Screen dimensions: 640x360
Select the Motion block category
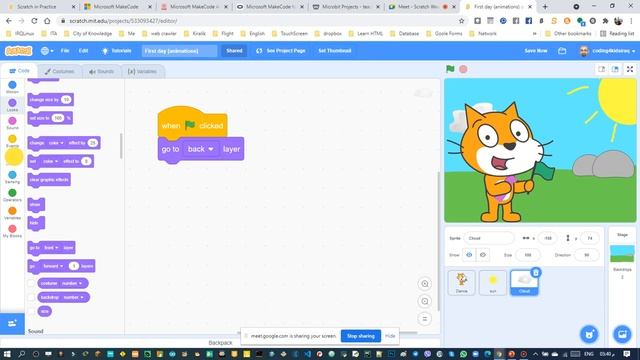[12, 87]
